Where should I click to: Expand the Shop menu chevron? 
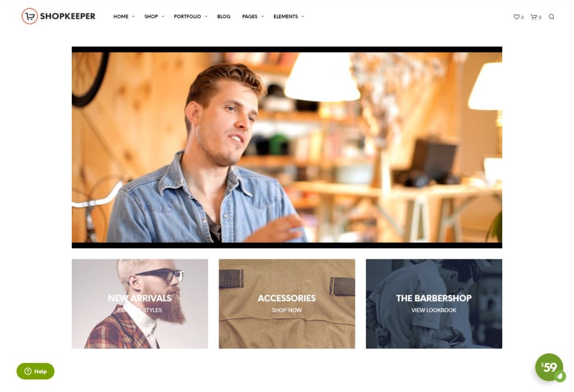coord(163,16)
